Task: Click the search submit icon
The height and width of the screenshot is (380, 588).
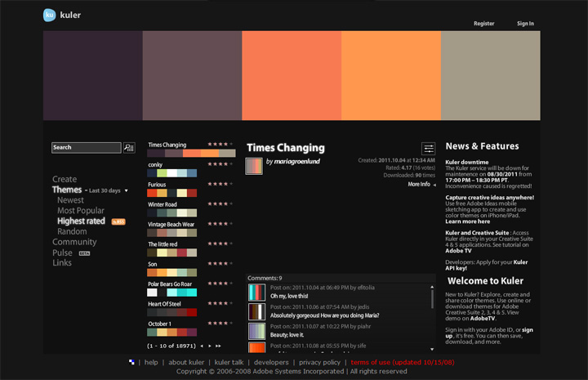Action: pos(128,148)
